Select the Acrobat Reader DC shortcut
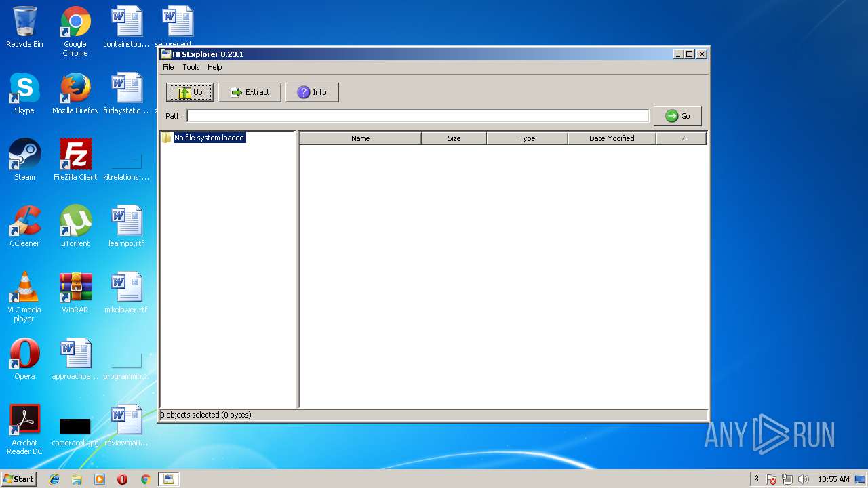This screenshot has height=488, width=868. [24, 430]
